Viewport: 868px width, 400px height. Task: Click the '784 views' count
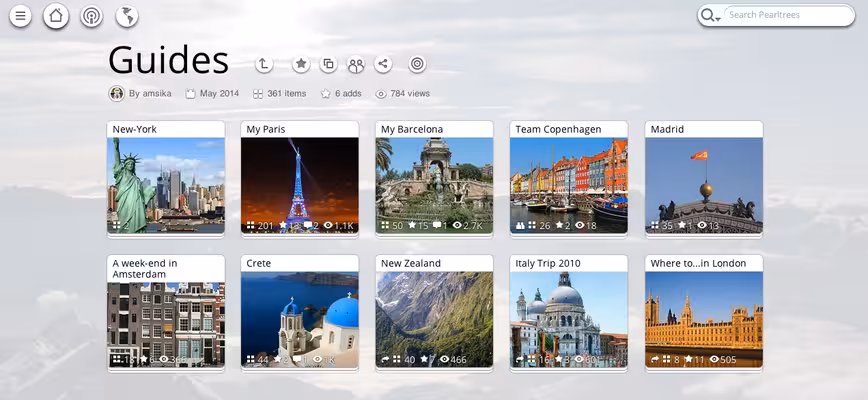pyautogui.click(x=410, y=93)
